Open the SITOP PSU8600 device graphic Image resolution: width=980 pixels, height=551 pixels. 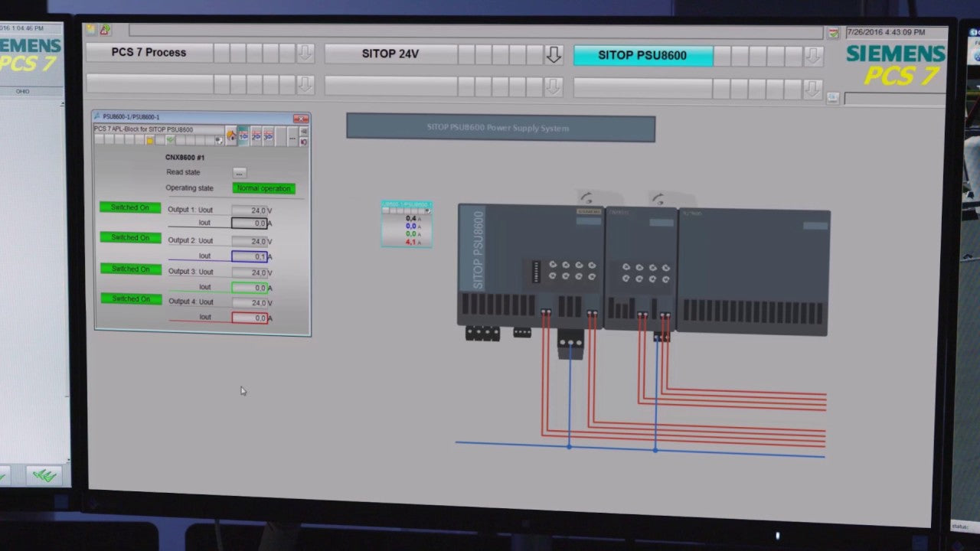[x=531, y=268]
